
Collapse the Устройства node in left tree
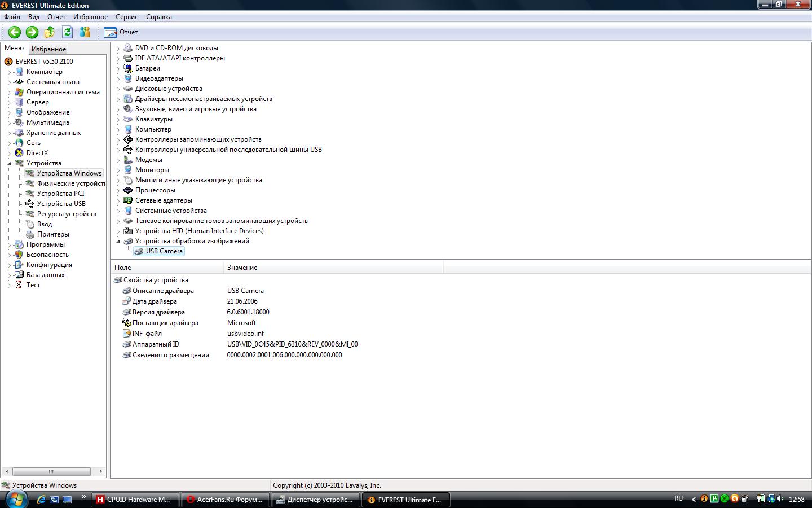click(x=9, y=164)
